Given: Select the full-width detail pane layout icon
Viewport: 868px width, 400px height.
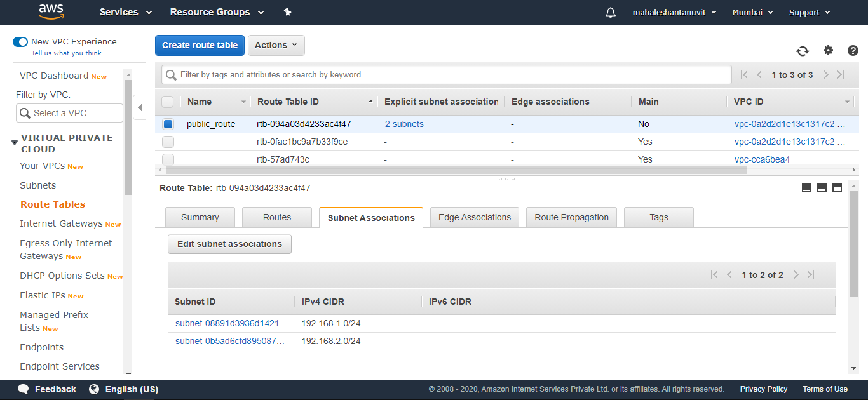Looking at the screenshot, I should point(837,188).
